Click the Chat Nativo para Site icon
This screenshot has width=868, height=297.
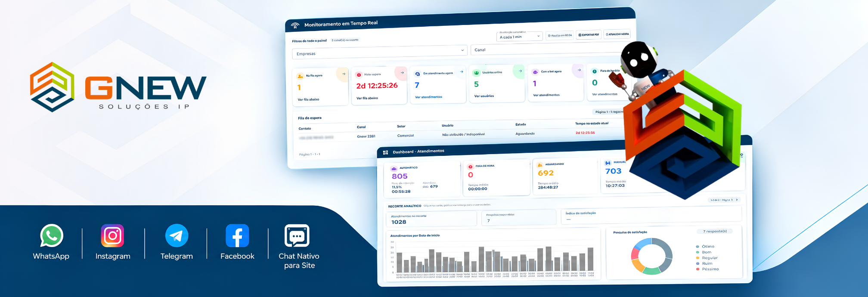297,235
